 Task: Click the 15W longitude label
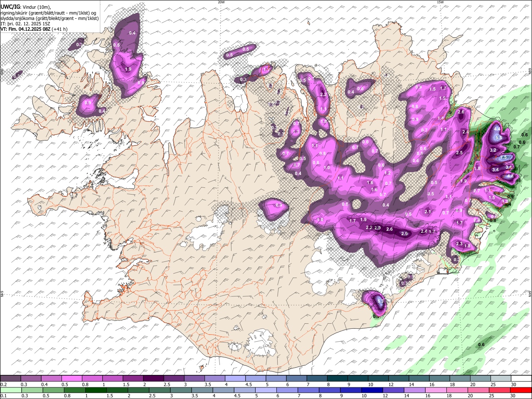point(440,2)
